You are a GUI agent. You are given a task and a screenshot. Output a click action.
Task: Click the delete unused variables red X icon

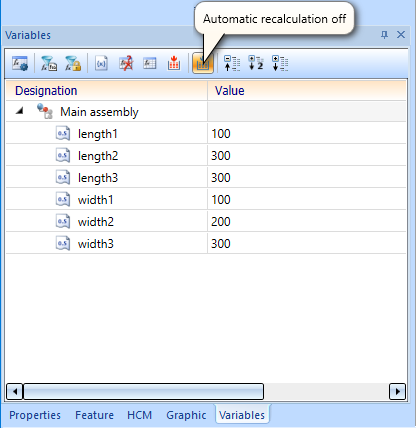(x=126, y=63)
